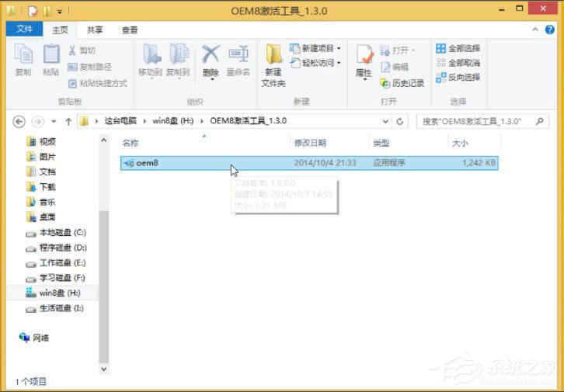
Task: Click navigation pane scroll down arrow
Action: click(x=103, y=369)
